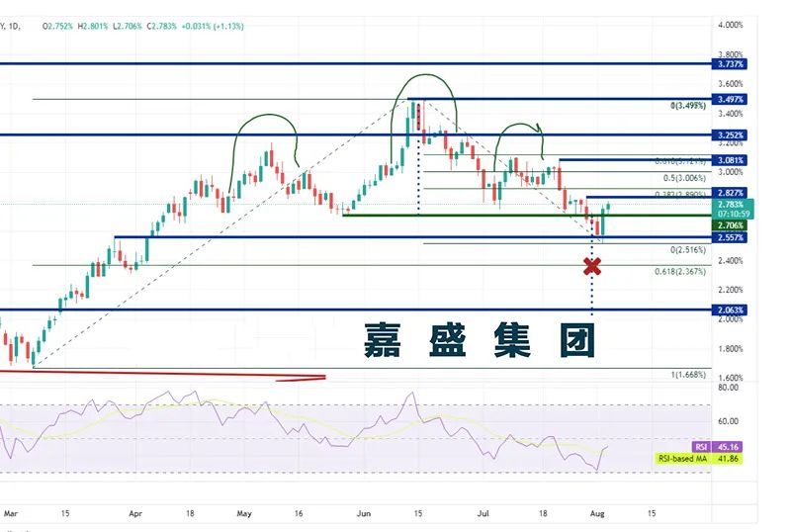Select the 0.618(2.367%) Fibonacci level label
The width and height of the screenshot is (791, 532).
click(680, 272)
